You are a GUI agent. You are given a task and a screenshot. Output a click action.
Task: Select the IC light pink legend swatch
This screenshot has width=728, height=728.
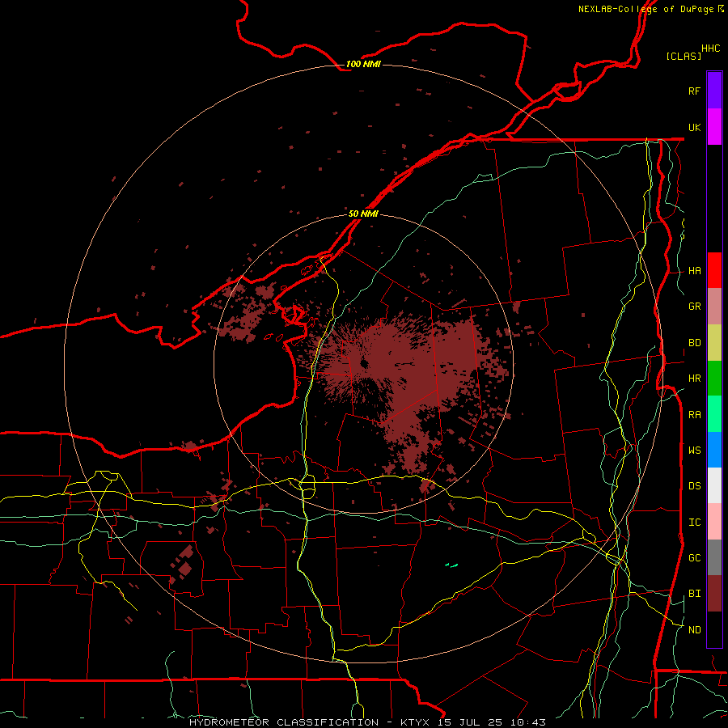coord(714,522)
